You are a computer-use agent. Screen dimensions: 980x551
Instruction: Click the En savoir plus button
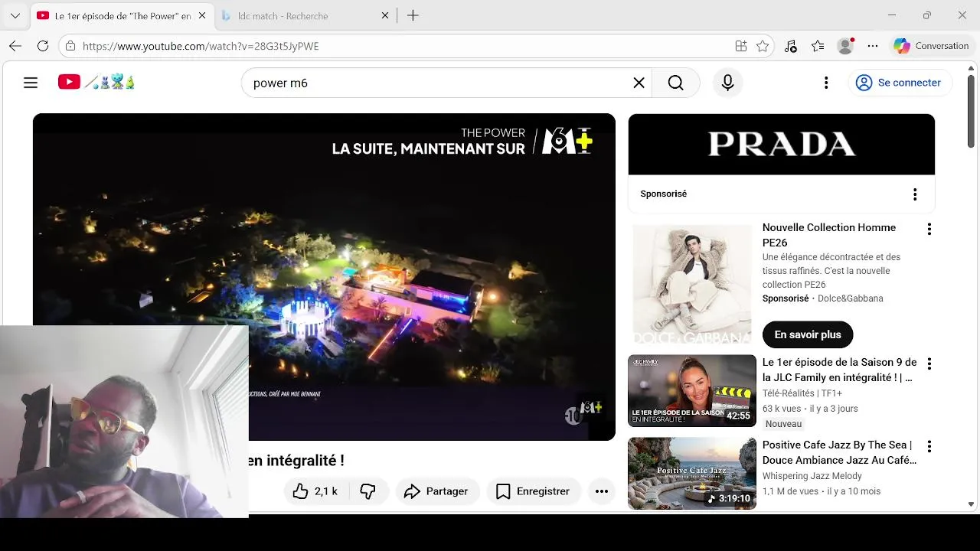[x=808, y=334]
